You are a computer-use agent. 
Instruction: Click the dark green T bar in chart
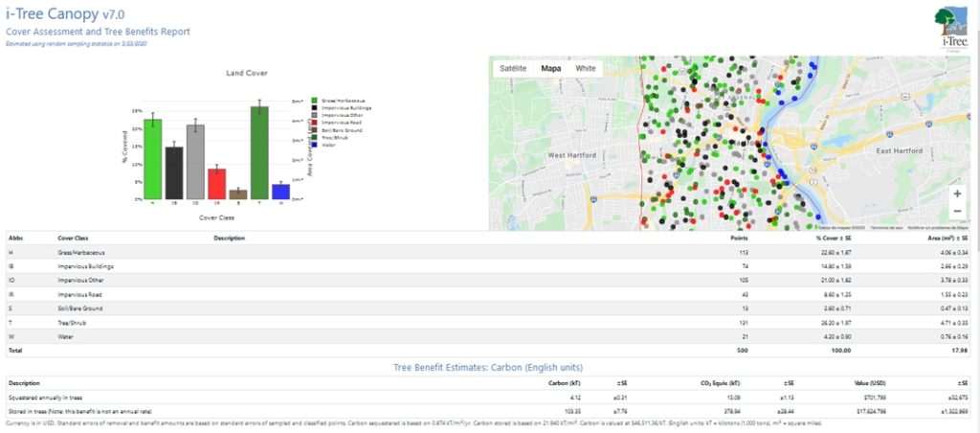pos(259,152)
